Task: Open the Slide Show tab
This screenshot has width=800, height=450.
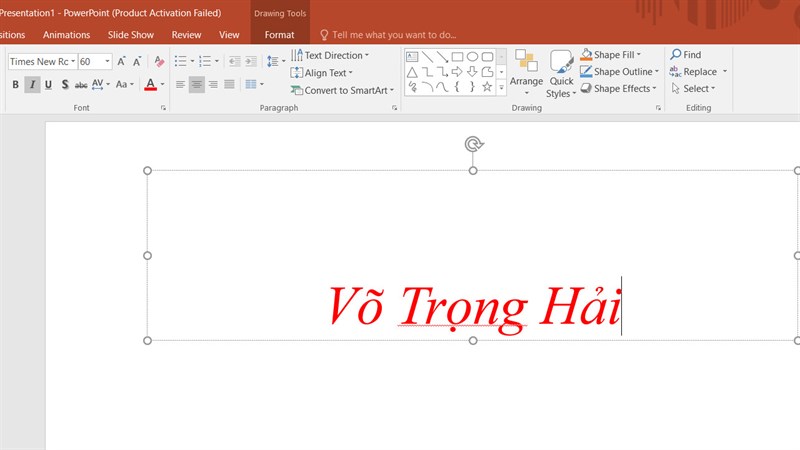Action: pos(131,35)
